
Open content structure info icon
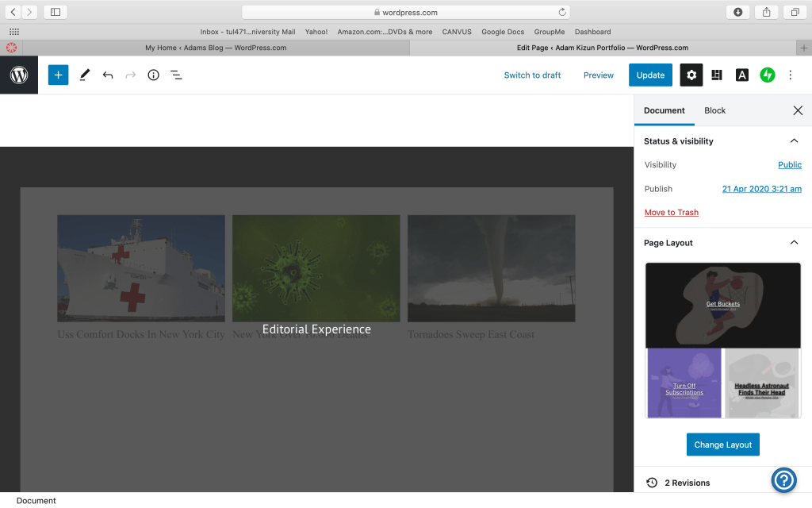tap(154, 75)
